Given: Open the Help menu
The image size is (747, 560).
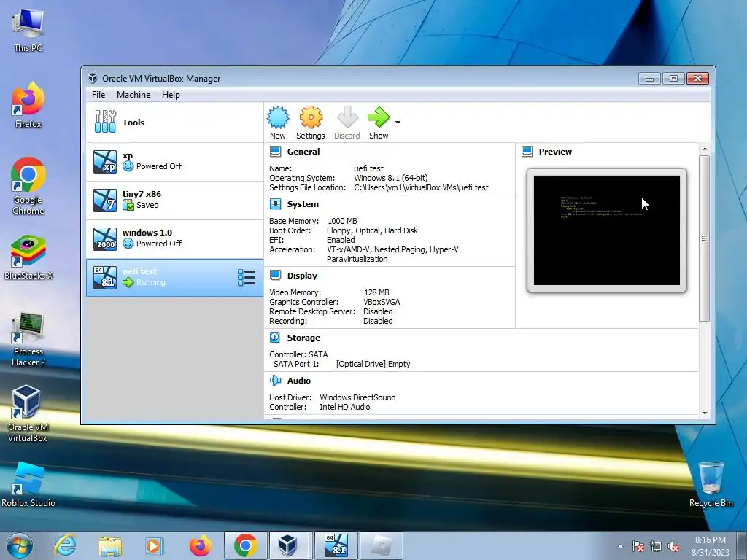Looking at the screenshot, I should [x=171, y=95].
